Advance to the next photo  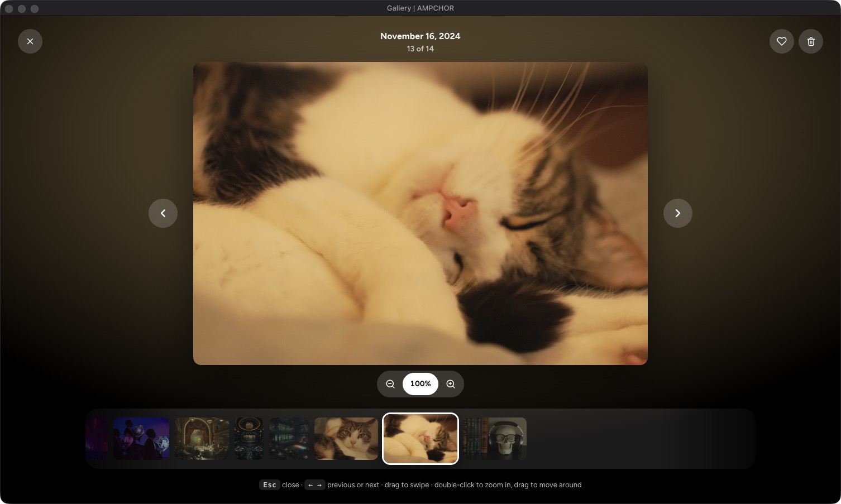678,213
